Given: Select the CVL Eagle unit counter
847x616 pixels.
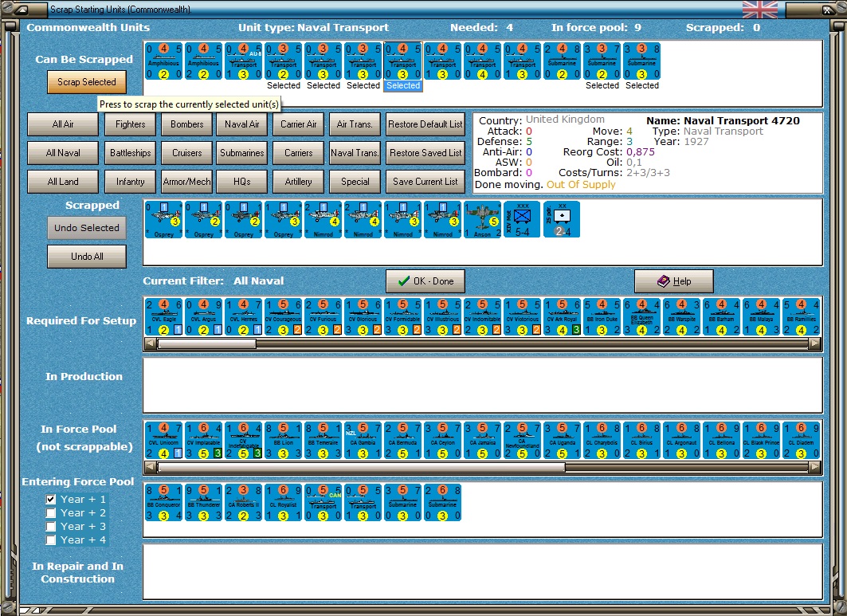Looking at the screenshot, I should [164, 316].
